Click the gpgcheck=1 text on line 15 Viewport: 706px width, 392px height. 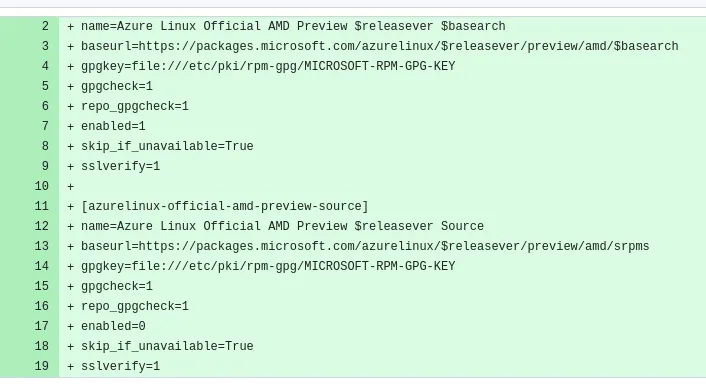pos(117,286)
